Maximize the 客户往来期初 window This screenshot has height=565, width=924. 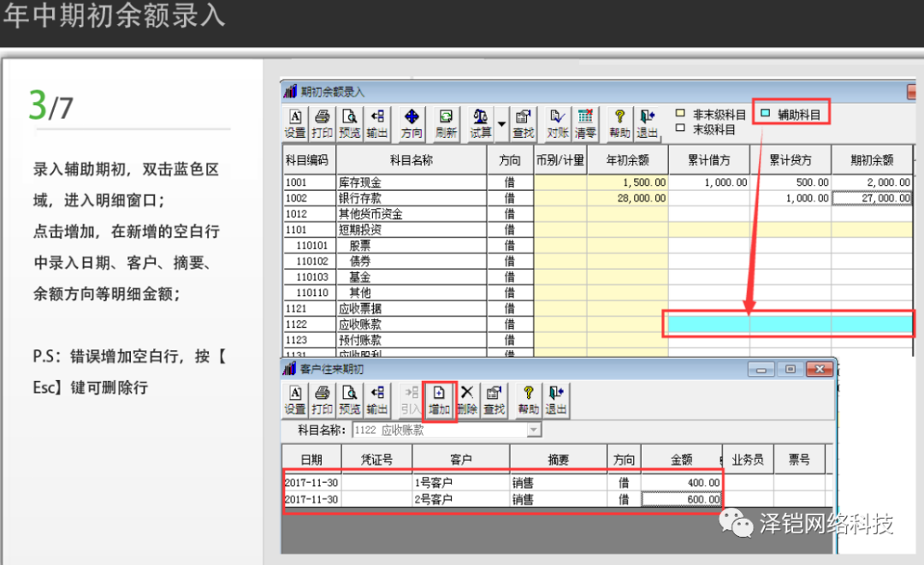[791, 369]
